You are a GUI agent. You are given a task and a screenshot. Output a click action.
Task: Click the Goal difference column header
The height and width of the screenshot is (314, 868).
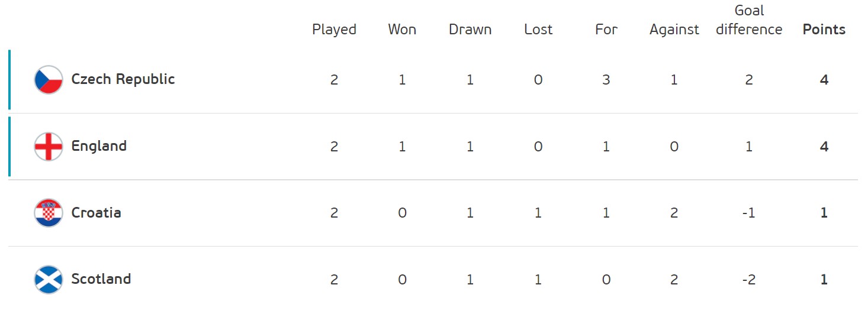point(749,20)
